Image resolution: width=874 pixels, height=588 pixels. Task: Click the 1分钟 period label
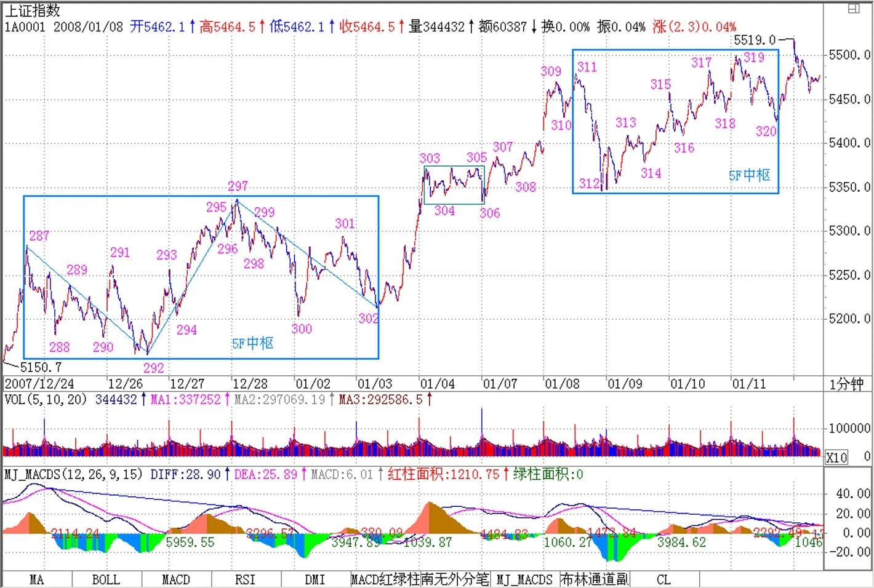846,384
